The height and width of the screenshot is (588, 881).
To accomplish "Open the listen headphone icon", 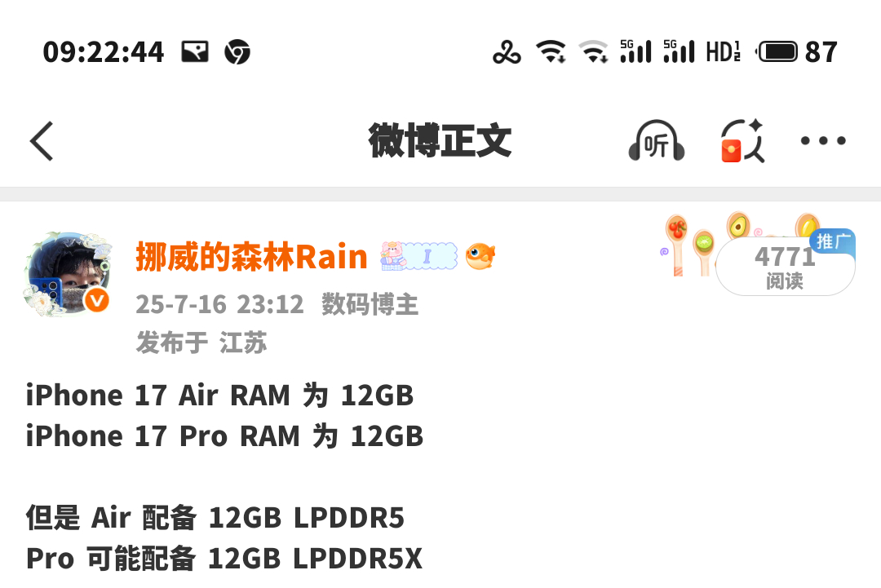I will 656,140.
